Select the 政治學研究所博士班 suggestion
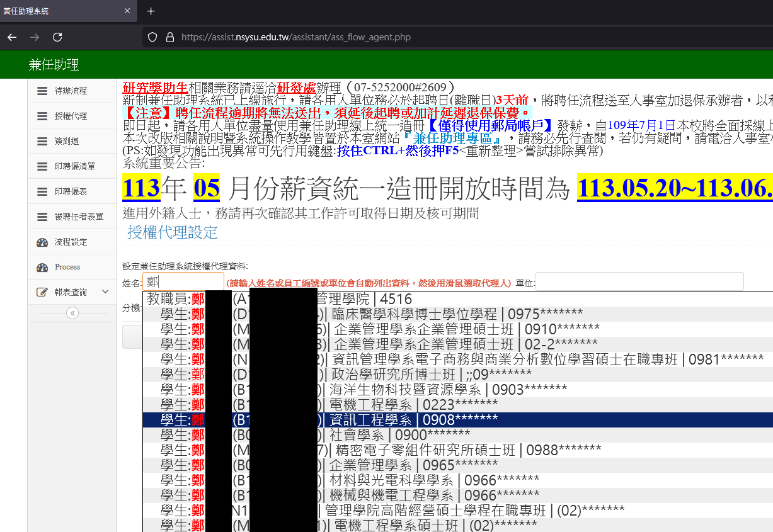 [457, 374]
